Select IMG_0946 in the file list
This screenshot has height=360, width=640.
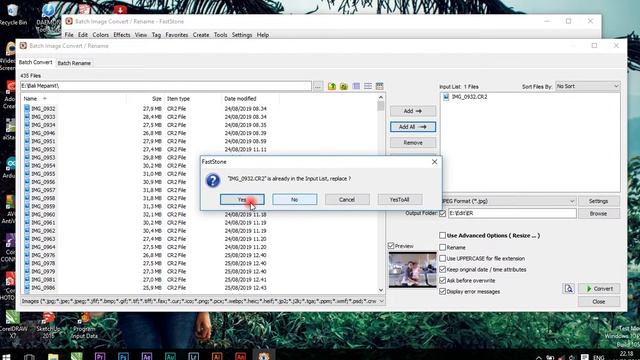[x=43, y=133]
